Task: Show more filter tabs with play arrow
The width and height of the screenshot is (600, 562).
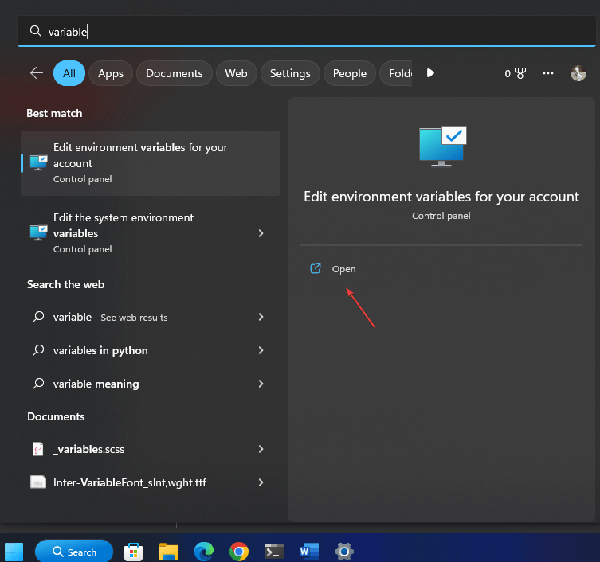Action: (x=430, y=73)
